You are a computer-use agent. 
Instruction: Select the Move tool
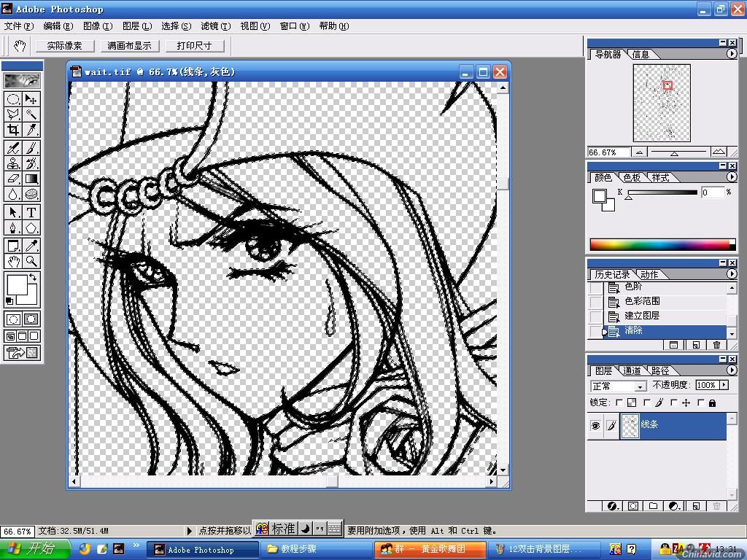[x=31, y=98]
